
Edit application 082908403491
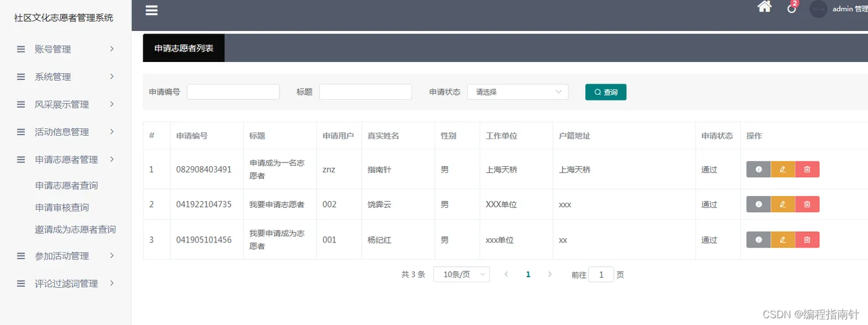[x=783, y=169]
